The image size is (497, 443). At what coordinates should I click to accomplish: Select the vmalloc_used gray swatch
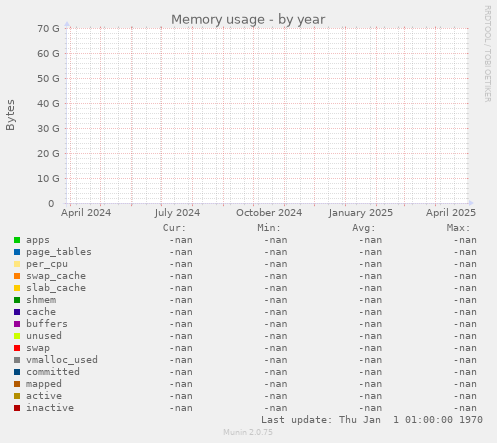pyautogui.click(x=17, y=360)
